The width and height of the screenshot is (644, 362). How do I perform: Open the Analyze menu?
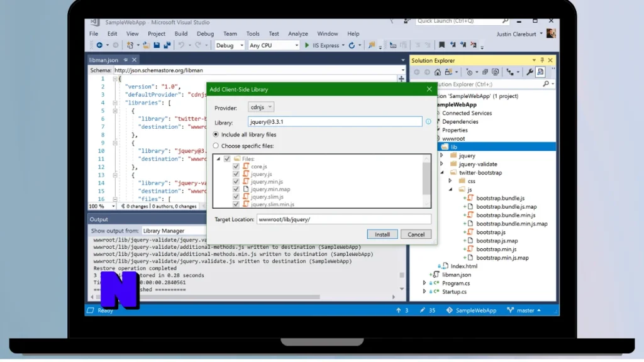coord(297,34)
